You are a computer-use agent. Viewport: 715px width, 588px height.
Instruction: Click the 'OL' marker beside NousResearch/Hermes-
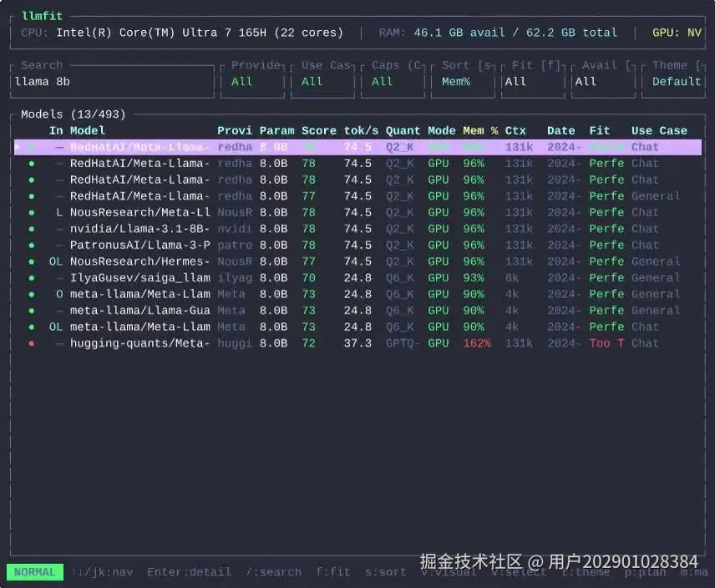pyautogui.click(x=56, y=261)
